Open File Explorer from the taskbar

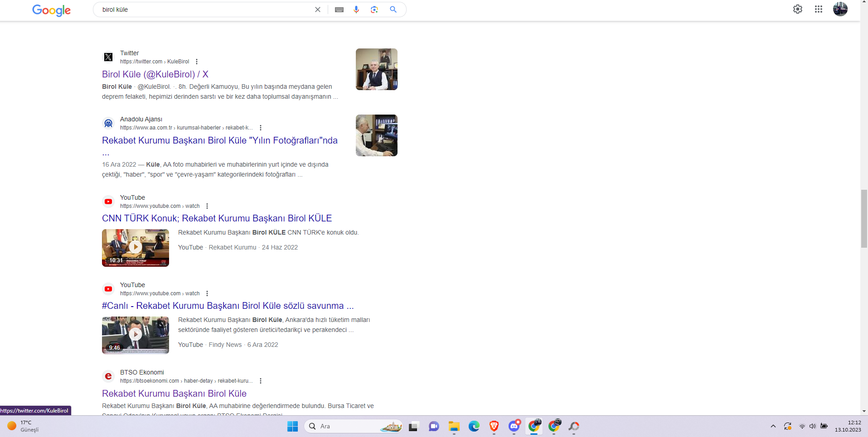click(454, 426)
